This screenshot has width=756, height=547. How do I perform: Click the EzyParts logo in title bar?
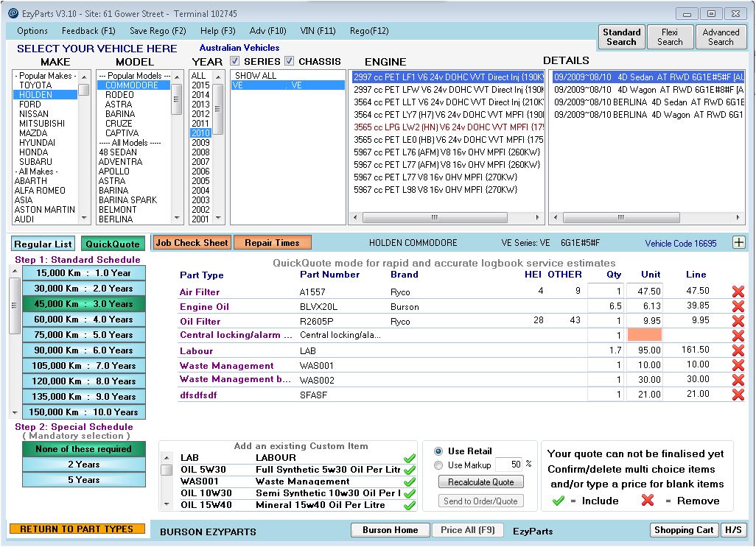tap(13, 13)
